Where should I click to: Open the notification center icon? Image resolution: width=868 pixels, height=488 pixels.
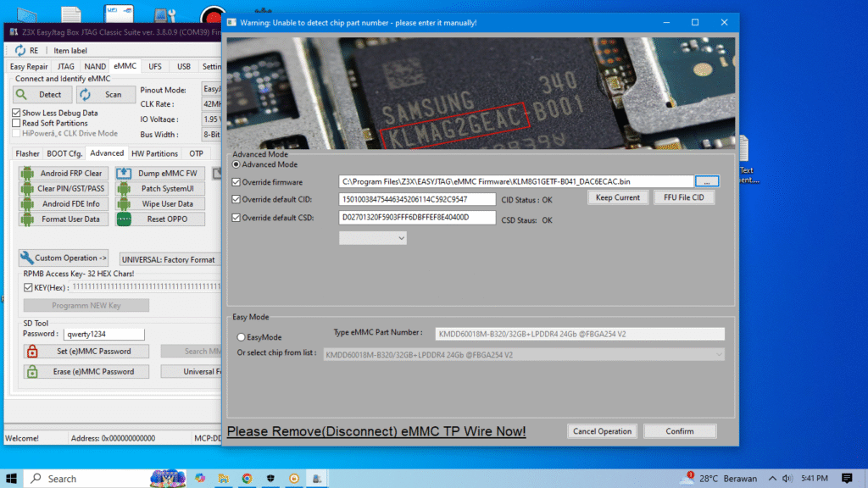[847, 479]
